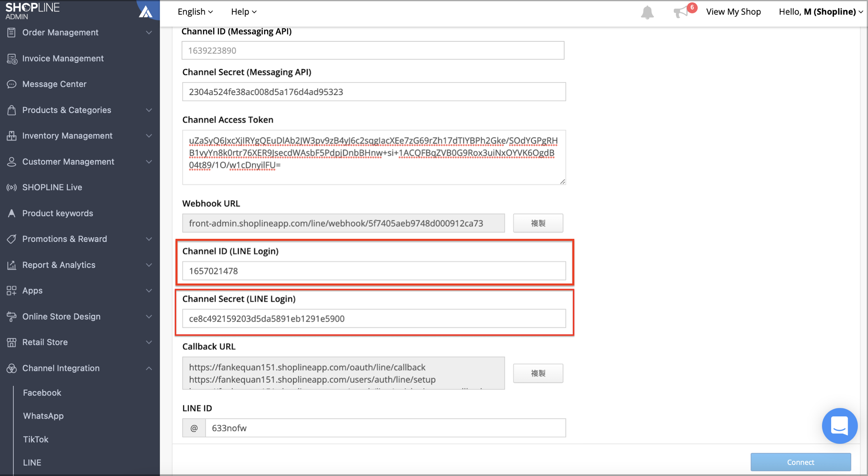Copy the Webhook URL with 複製 button
Screen dimensions: 868x476
click(538, 223)
